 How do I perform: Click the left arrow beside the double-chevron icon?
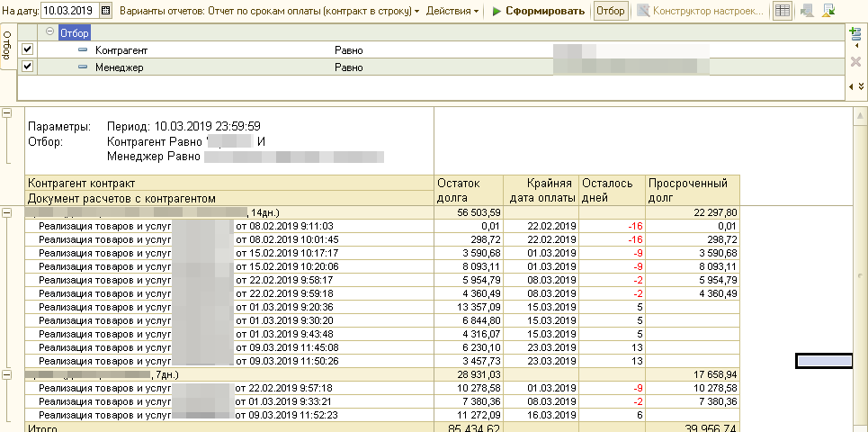click(851, 86)
